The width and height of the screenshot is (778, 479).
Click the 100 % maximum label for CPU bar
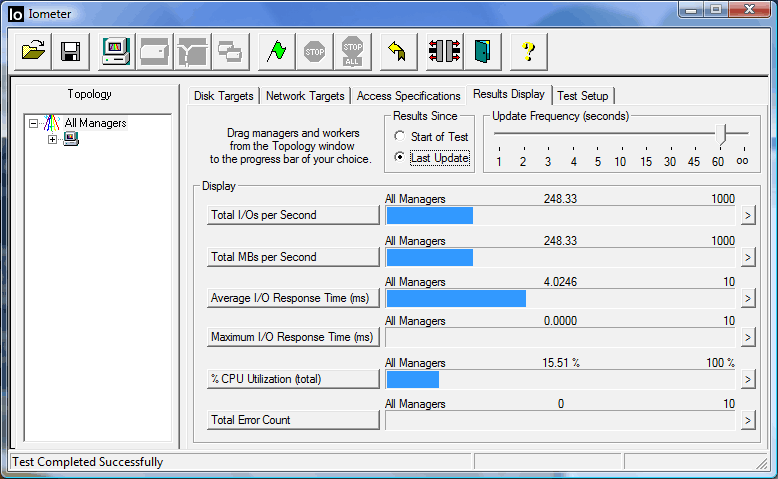(720, 363)
